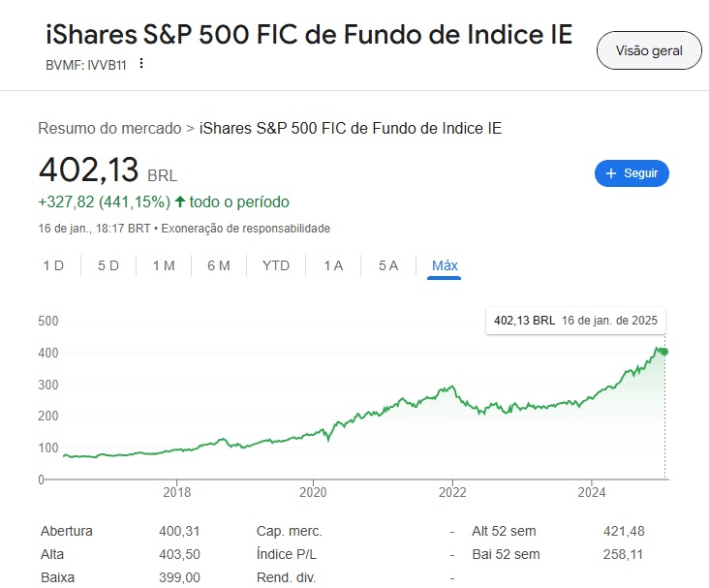Select the YTD chart tab

pyautogui.click(x=276, y=265)
